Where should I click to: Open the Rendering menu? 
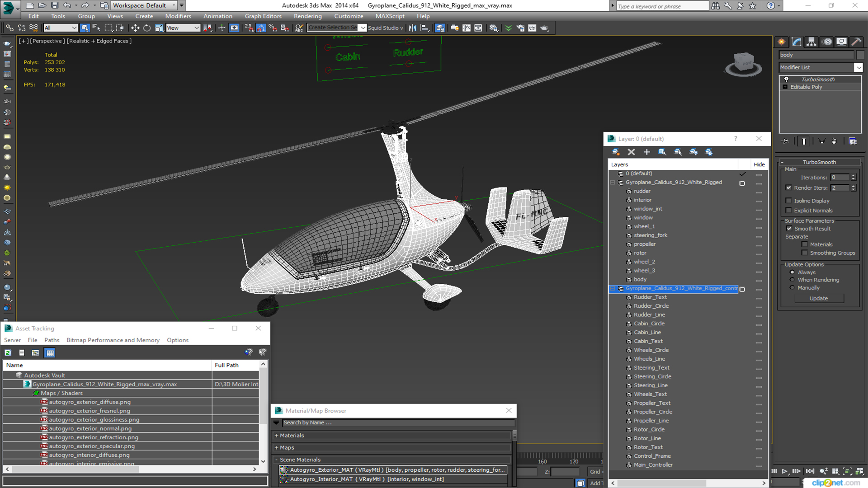click(x=307, y=16)
